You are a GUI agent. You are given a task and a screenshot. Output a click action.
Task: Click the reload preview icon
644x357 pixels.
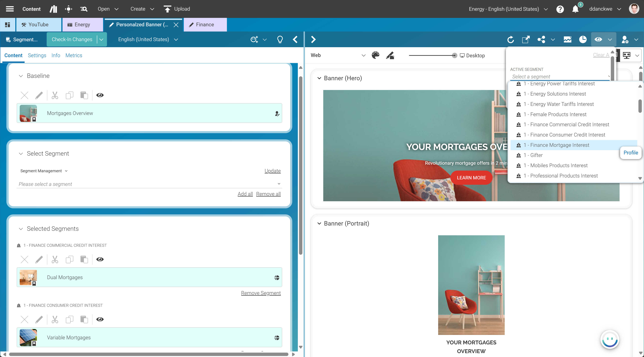[510, 40]
